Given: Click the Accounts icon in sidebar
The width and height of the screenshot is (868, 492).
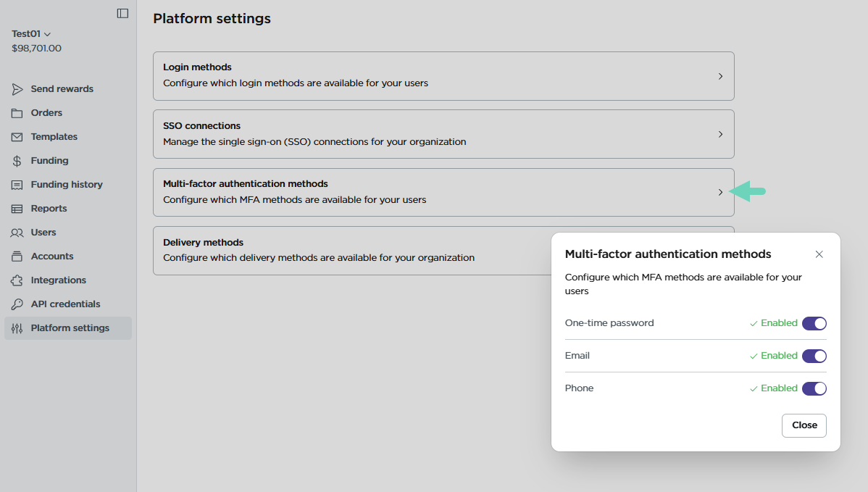Looking at the screenshot, I should coord(17,257).
